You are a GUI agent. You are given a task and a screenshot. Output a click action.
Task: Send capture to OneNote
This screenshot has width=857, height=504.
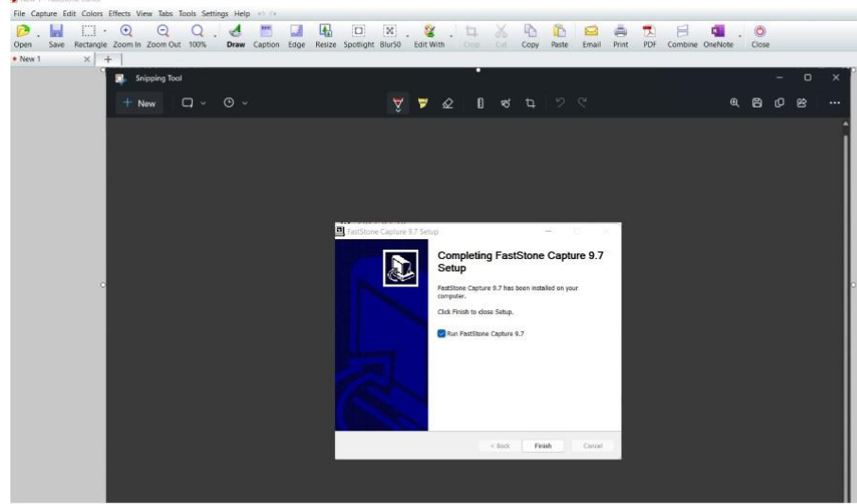(716, 32)
